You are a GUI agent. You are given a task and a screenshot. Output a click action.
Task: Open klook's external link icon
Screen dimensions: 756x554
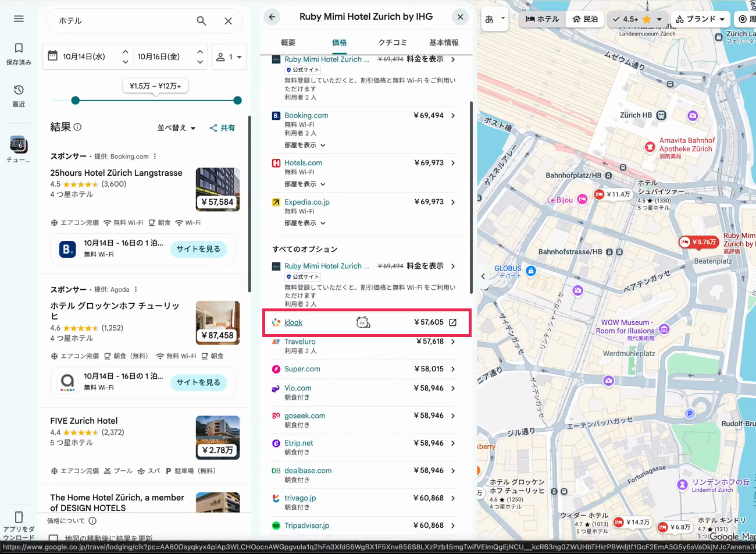(452, 322)
